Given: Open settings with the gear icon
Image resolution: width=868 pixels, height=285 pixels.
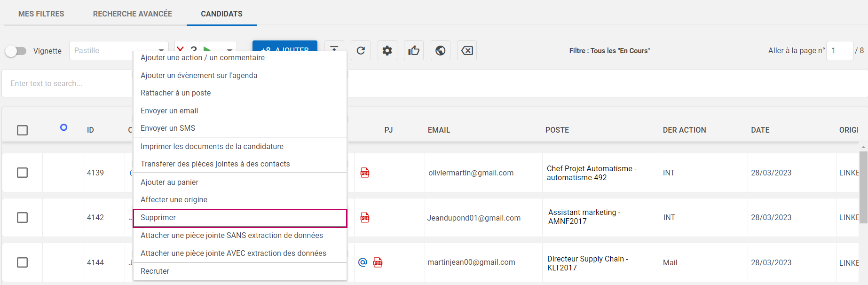Looking at the screenshot, I should pos(387,51).
